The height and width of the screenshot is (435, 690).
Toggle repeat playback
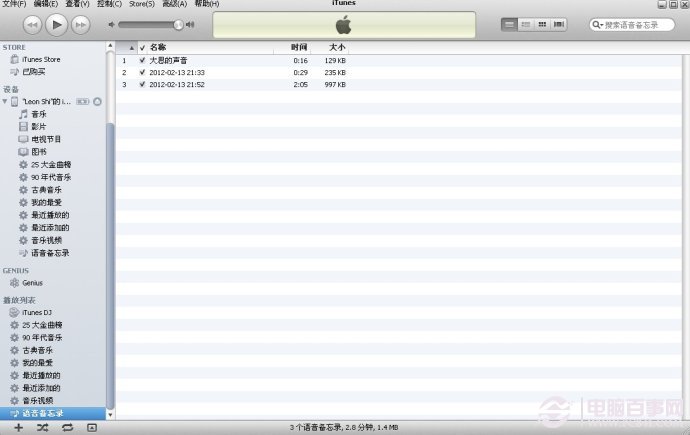click(x=67, y=428)
